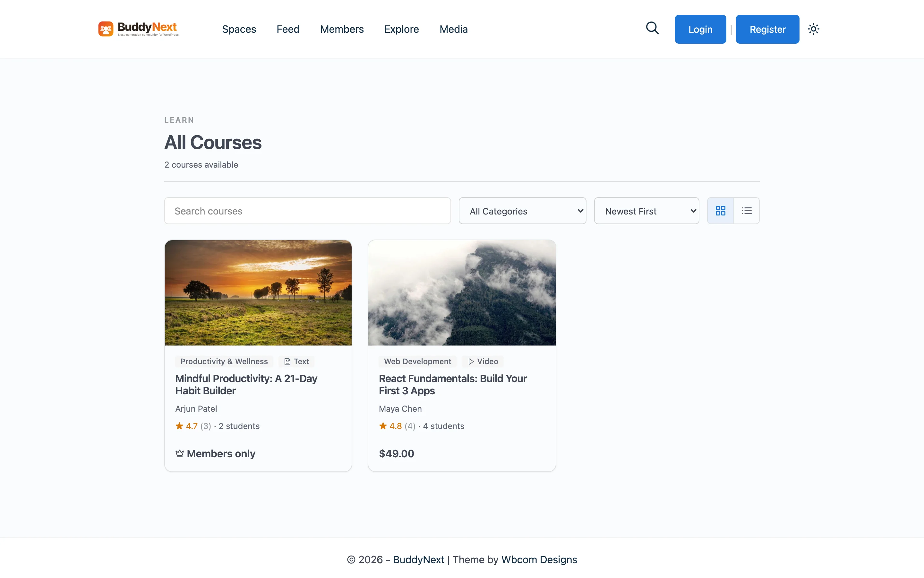This screenshot has height=578, width=924.
Task: Click the 2 students count
Action: (239, 426)
